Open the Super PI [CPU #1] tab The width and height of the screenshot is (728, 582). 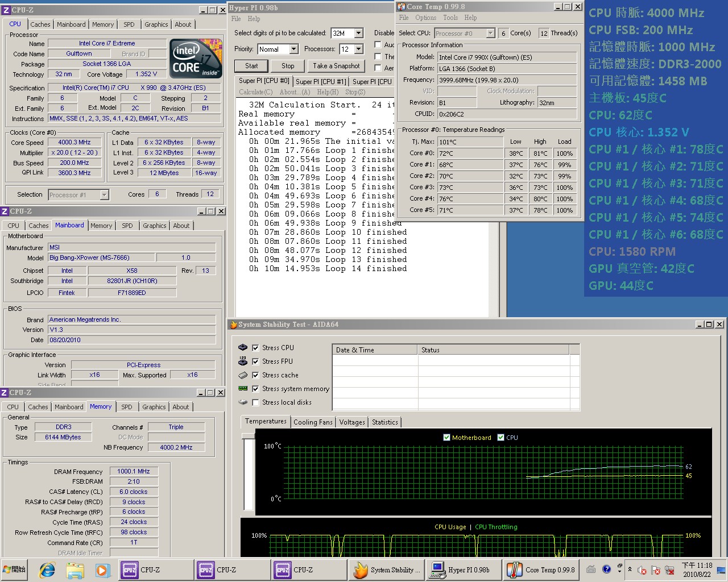(321, 81)
